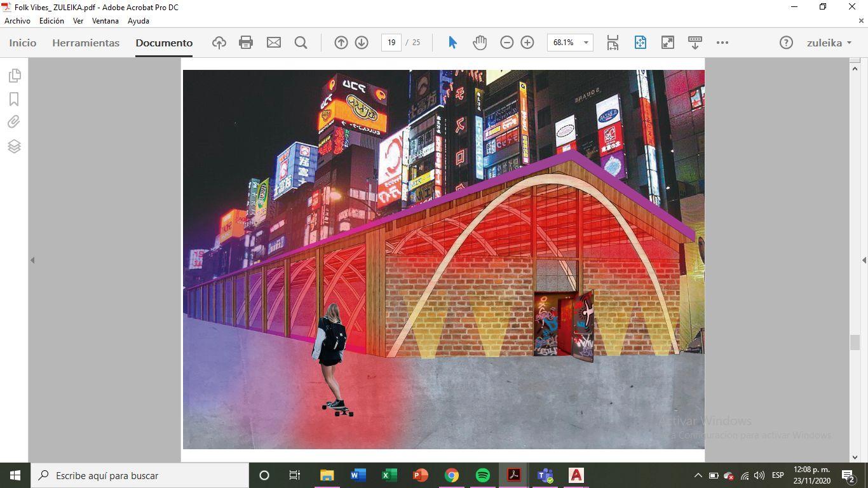Screen dimensions: 868x488
Task: Zoom in with plus icon
Action: [x=527, y=43]
